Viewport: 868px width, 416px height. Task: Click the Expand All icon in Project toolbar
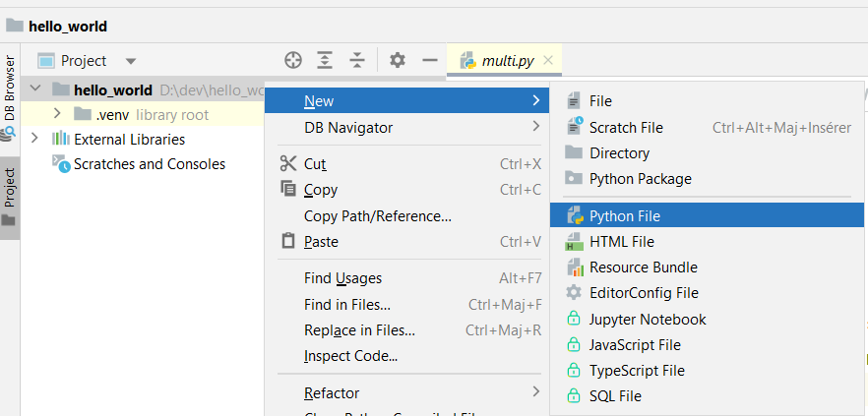pyautogui.click(x=325, y=60)
